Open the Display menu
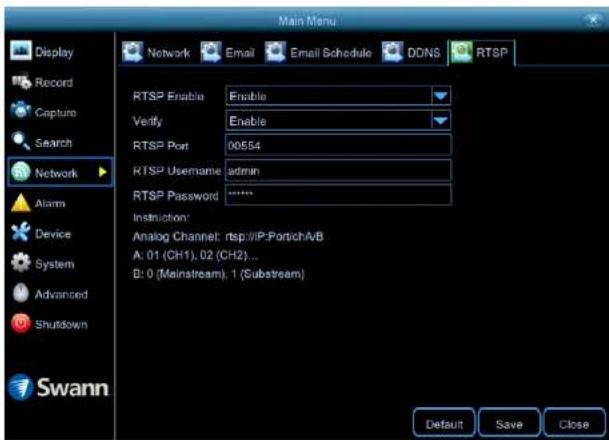The image size is (609, 440). tap(54, 52)
